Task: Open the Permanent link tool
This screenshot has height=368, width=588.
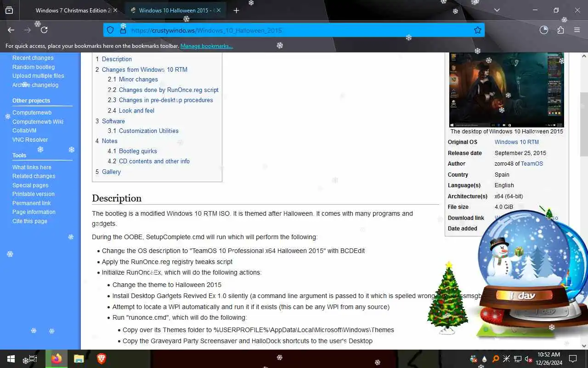Action: tap(32, 203)
